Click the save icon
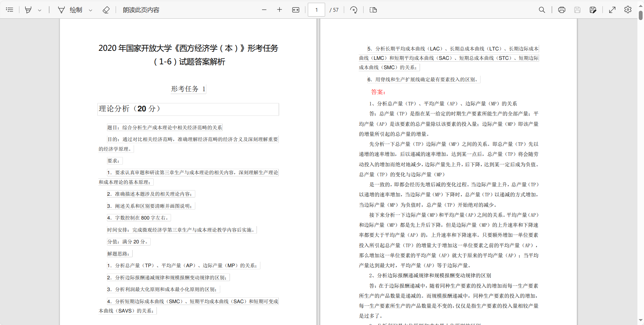 pyautogui.click(x=577, y=10)
